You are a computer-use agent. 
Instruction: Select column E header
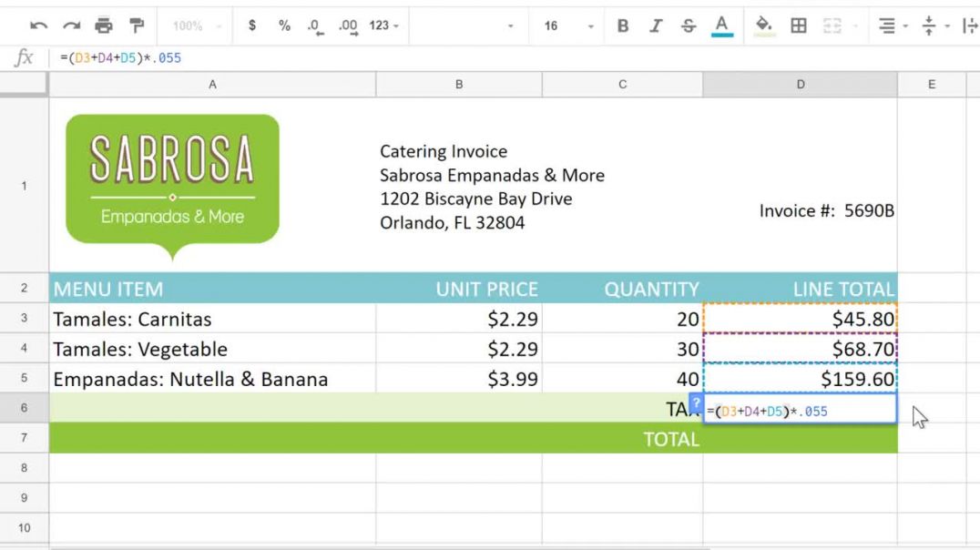[931, 85]
